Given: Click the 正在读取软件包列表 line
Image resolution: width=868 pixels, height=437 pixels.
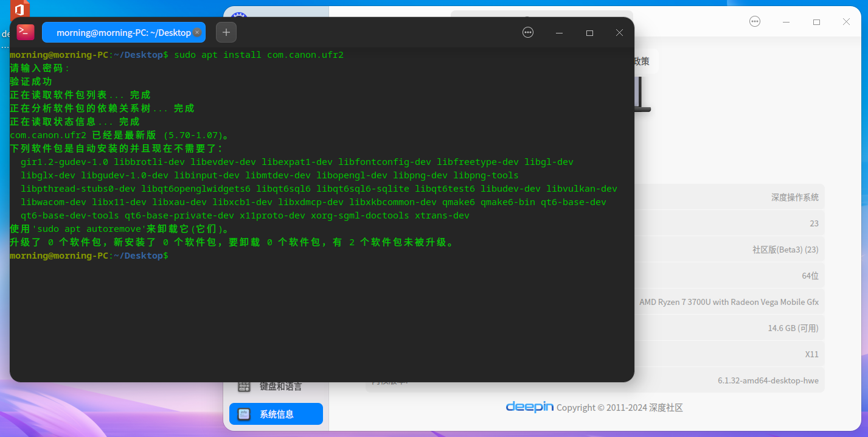Looking at the screenshot, I should (80, 95).
